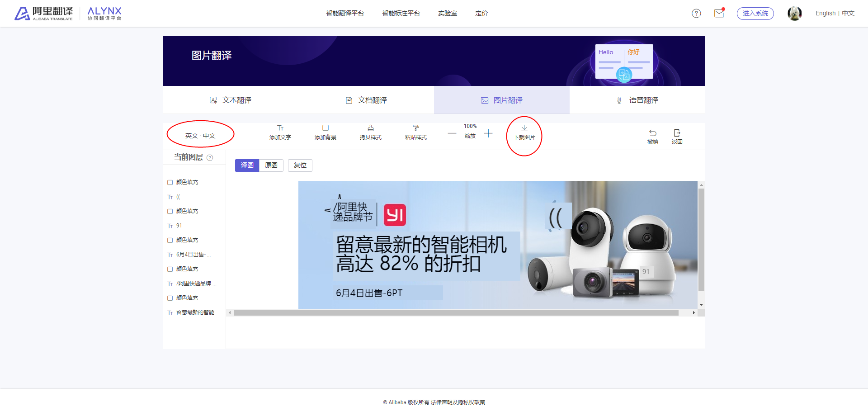The width and height of the screenshot is (868, 416).
Task: Select the 粘贴样式 paste style tool
Action: (416, 132)
